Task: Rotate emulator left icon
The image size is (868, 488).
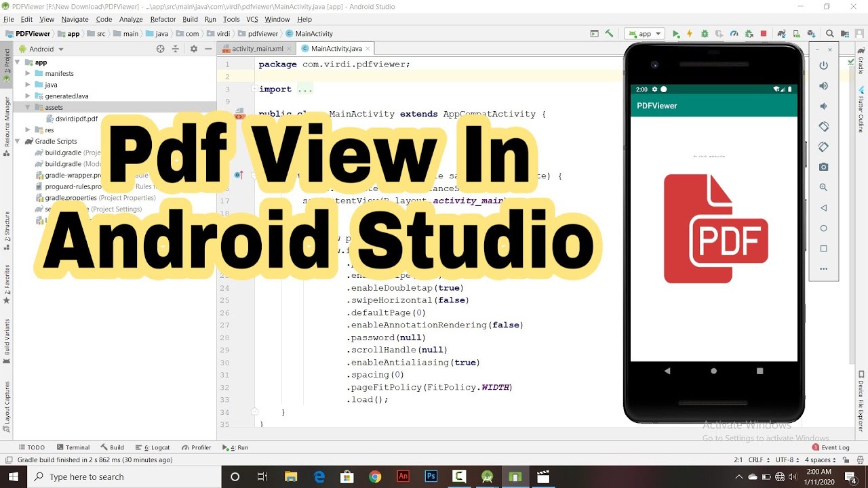Action: (823, 127)
